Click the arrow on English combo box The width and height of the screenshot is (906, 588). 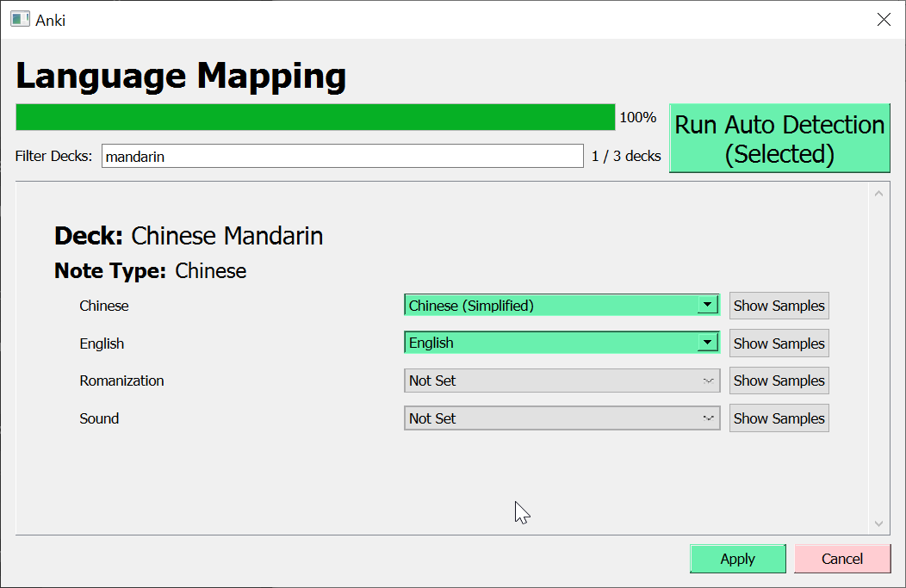click(x=707, y=343)
